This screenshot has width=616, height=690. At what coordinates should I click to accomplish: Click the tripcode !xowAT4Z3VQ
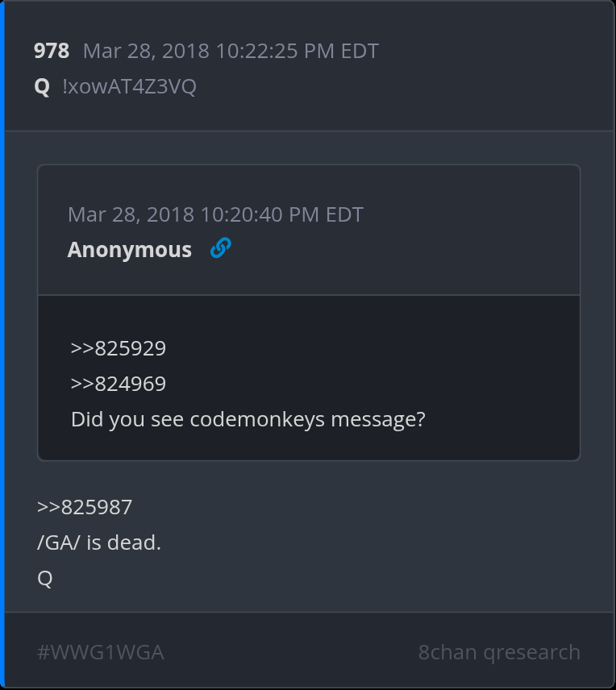(x=129, y=86)
